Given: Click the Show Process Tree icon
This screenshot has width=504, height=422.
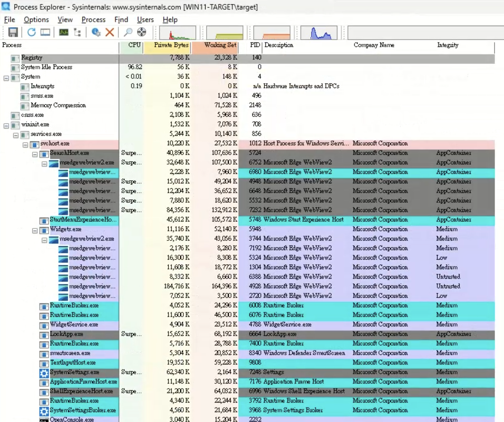Looking at the screenshot, I should [77, 32].
